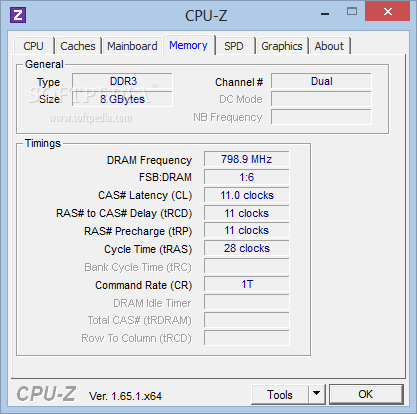Image resolution: width=417 pixels, height=414 pixels.
Task: Click the Command Rate (CR) label
Action: point(144,285)
